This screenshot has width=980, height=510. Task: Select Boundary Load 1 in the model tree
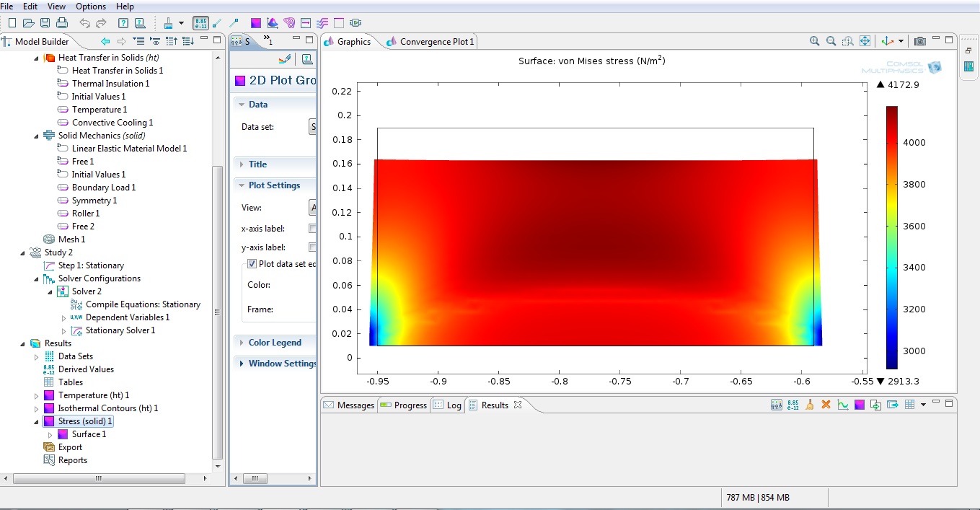[103, 188]
